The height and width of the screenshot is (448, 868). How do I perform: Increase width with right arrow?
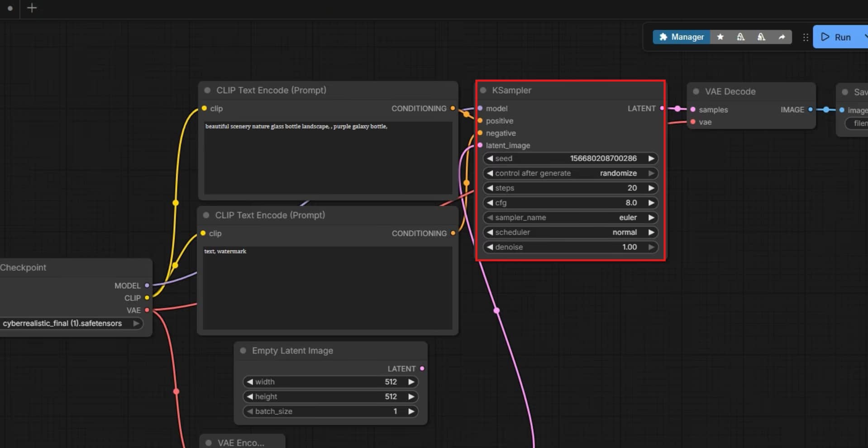tap(411, 382)
